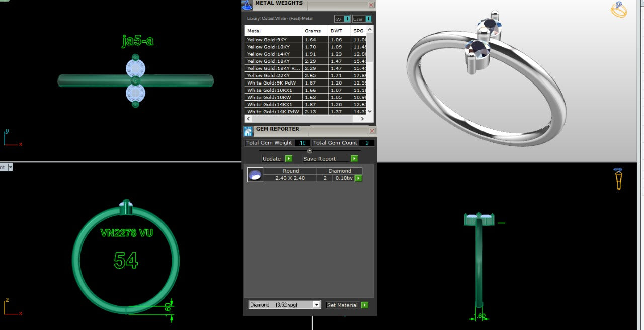Click the Total Gem Count value field
644x330 pixels.
[x=366, y=143]
